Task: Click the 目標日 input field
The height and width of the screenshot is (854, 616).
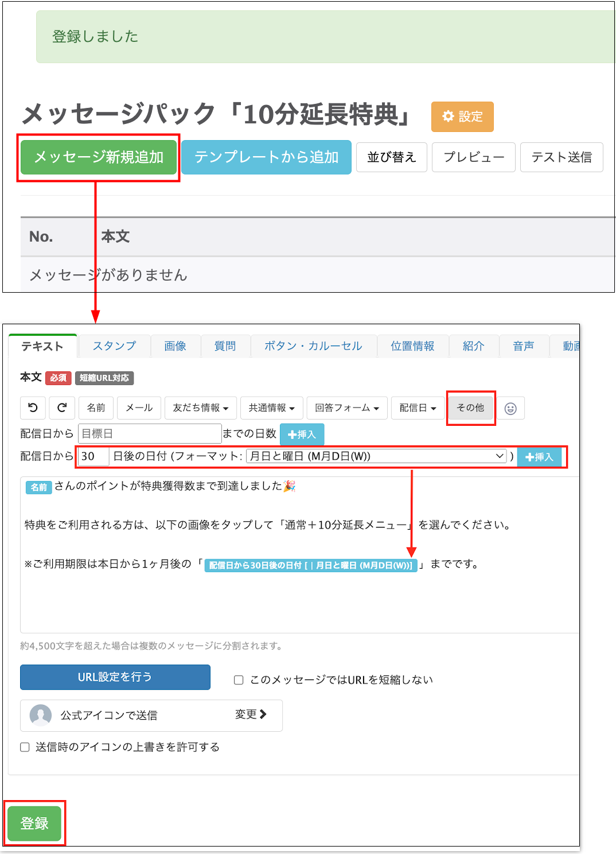Action: pyautogui.click(x=149, y=433)
